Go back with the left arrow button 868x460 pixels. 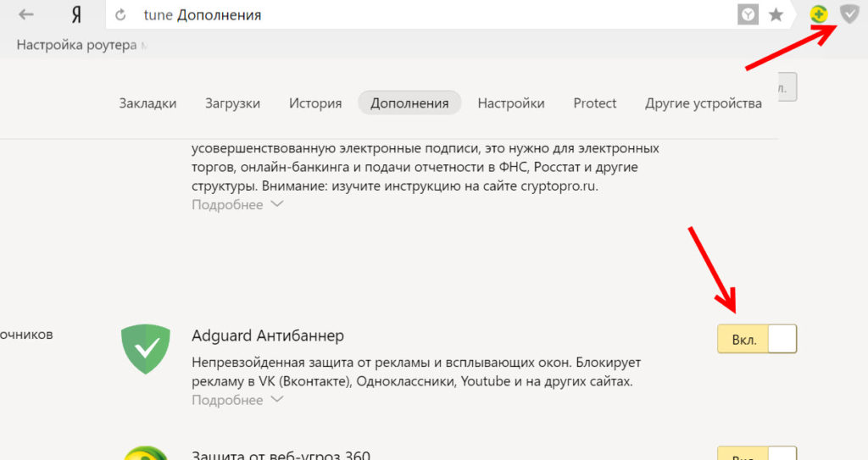click(26, 15)
